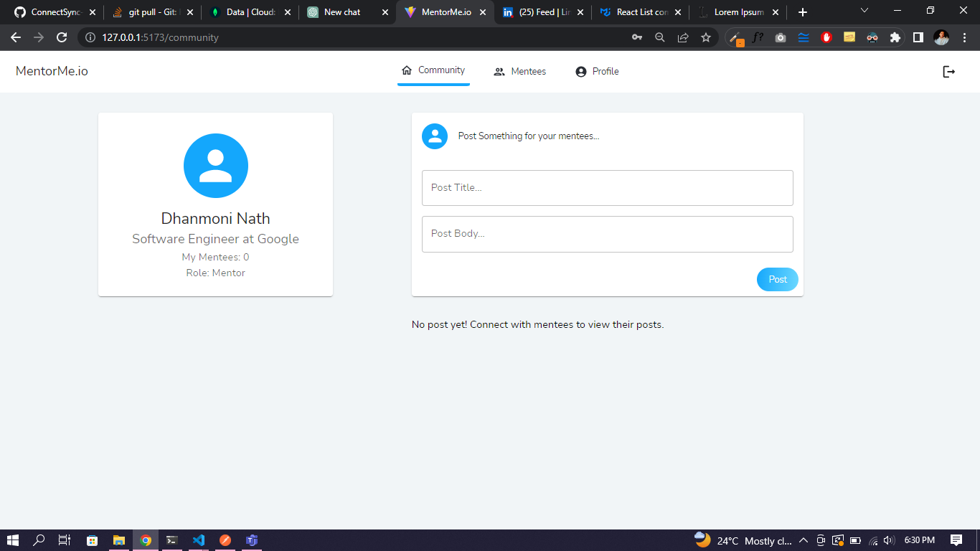This screenshot has height=551, width=980.
Task: Click the logout icon at top right
Action: point(949,71)
